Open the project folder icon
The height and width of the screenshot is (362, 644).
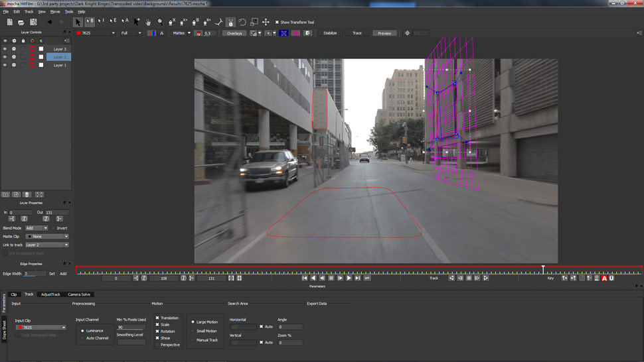(x=21, y=22)
